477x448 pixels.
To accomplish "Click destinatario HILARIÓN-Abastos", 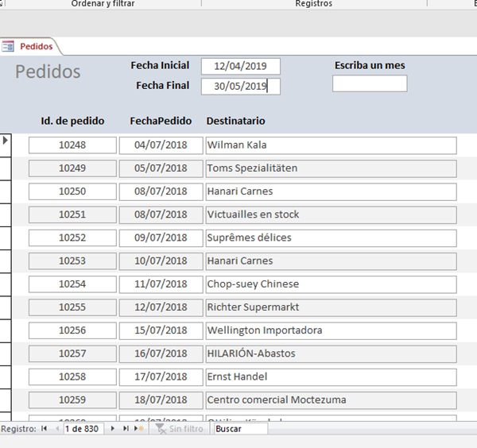I will tap(331, 353).
